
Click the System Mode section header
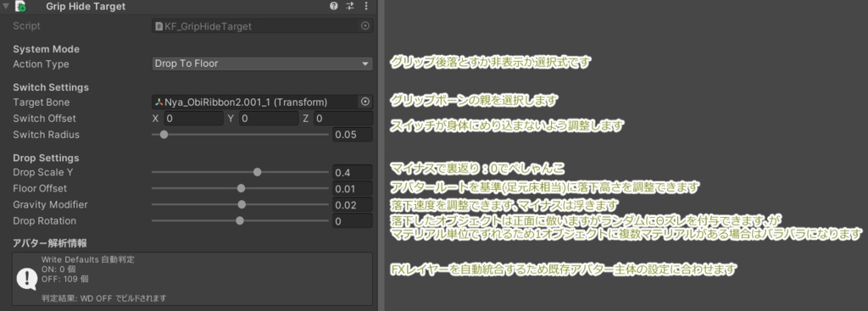[x=46, y=49]
